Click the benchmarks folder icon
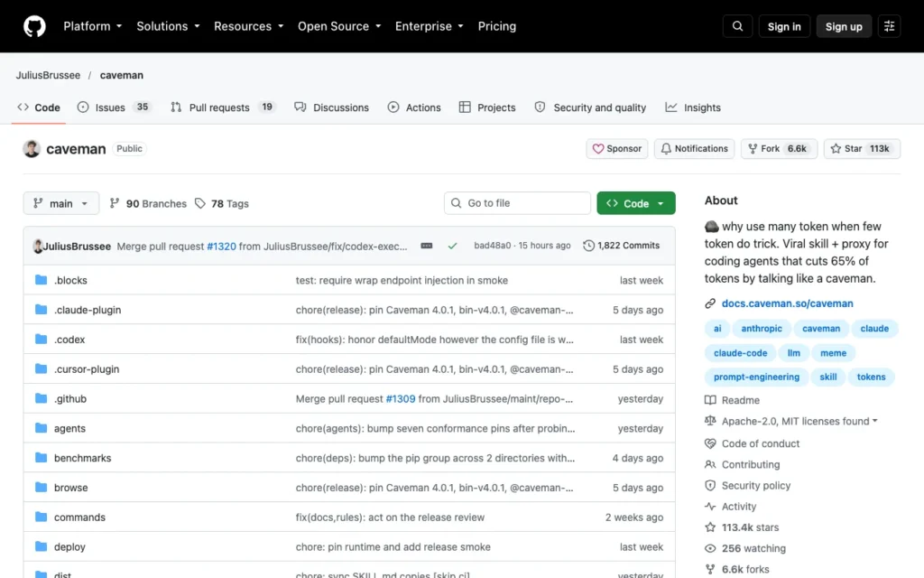The width and height of the screenshot is (924, 578). (41, 457)
